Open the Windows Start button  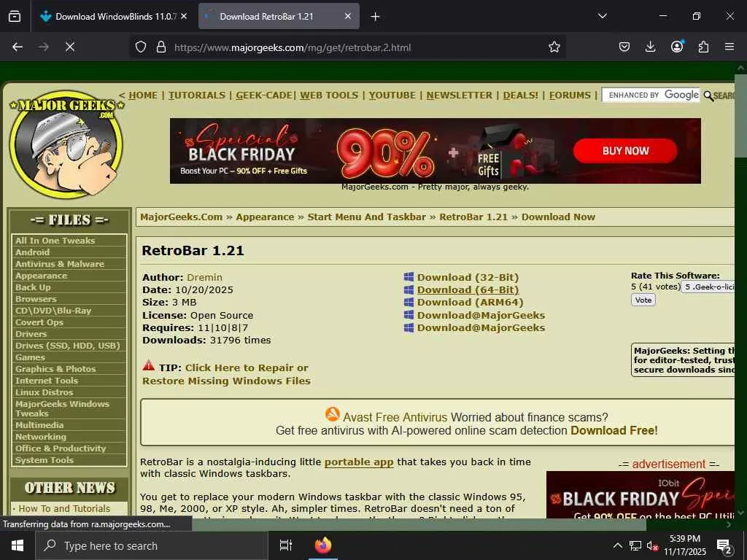[18, 545]
